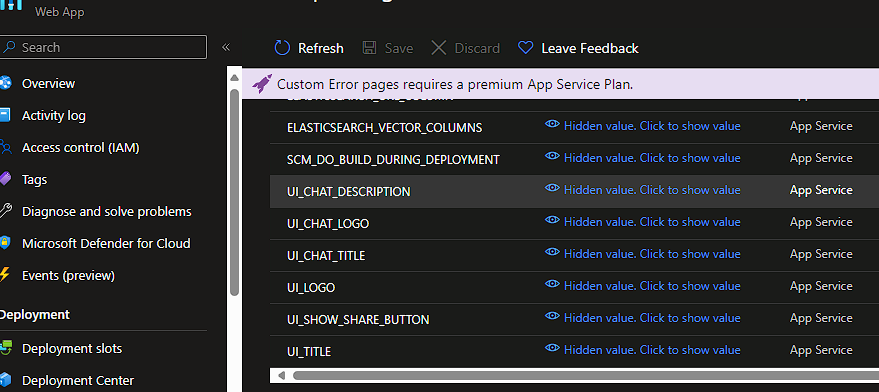Click App Service source in UI_CHAT_DESCRIPTION row
The height and width of the screenshot is (392, 879).
[821, 190]
